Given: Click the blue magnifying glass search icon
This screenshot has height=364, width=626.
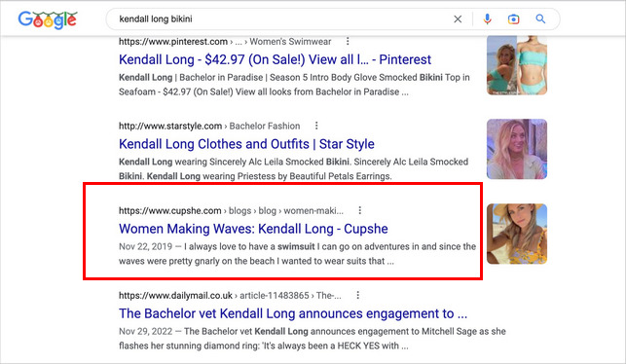Looking at the screenshot, I should [540, 18].
